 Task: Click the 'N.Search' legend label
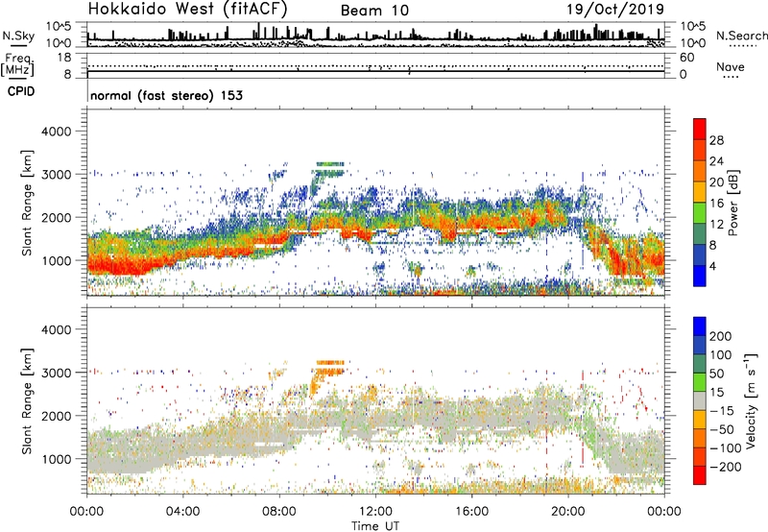(x=741, y=36)
